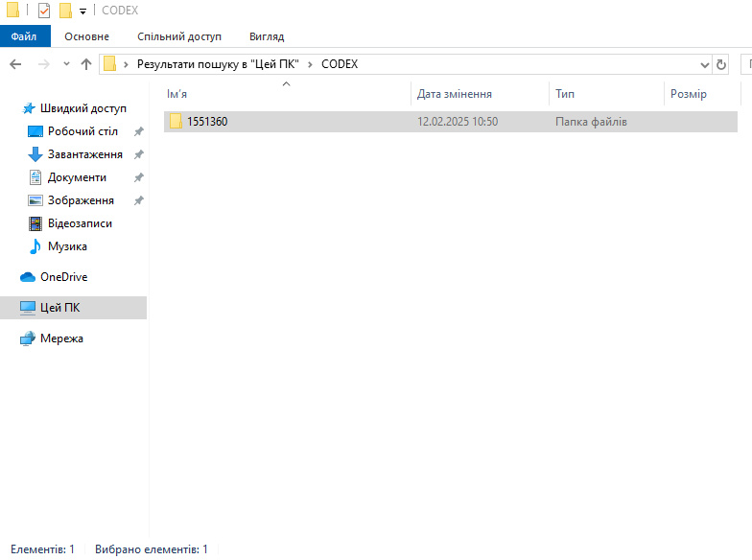Select the 1551360 folder
Screen dimensions: 752x560
(207, 122)
